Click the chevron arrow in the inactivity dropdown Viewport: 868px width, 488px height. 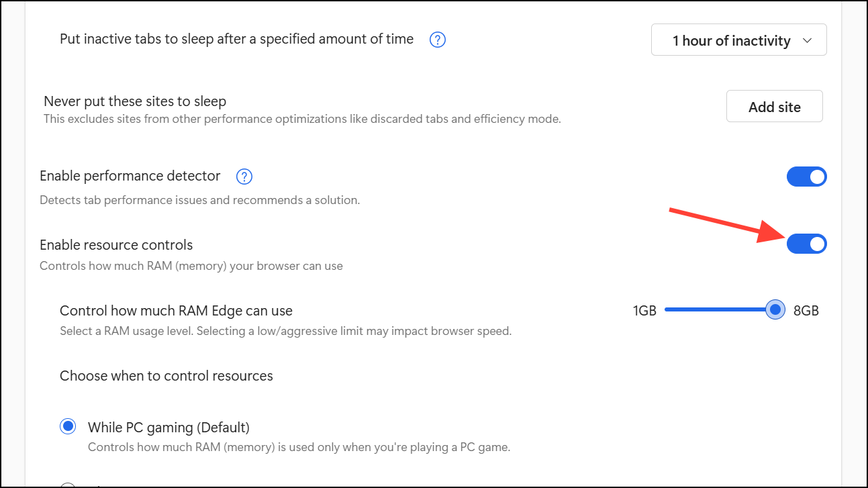(808, 41)
